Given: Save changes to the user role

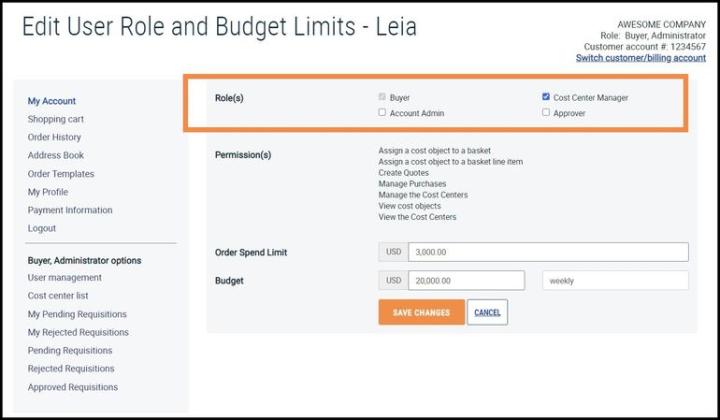Looking at the screenshot, I should (x=422, y=312).
